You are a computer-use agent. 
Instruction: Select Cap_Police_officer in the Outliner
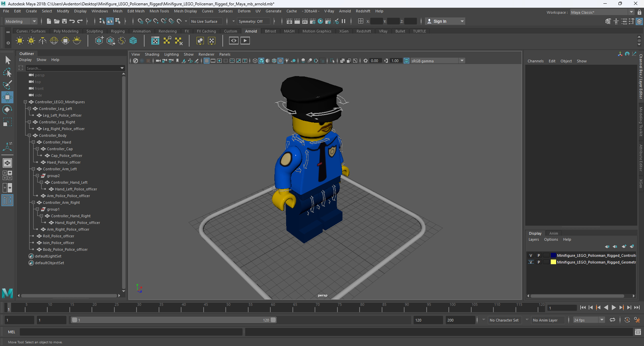click(x=66, y=156)
